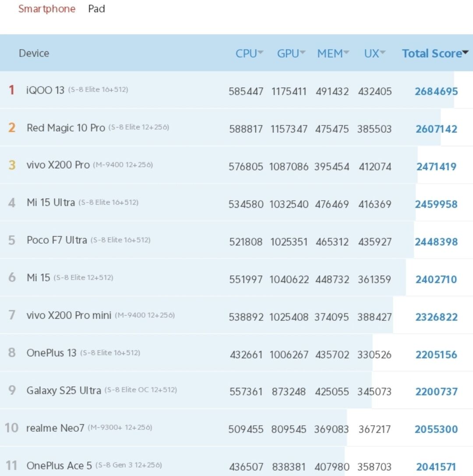Click vivo X200 Pro MEM score 395454
The height and width of the screenshot is (476, 473).
[x=332, y=167]
